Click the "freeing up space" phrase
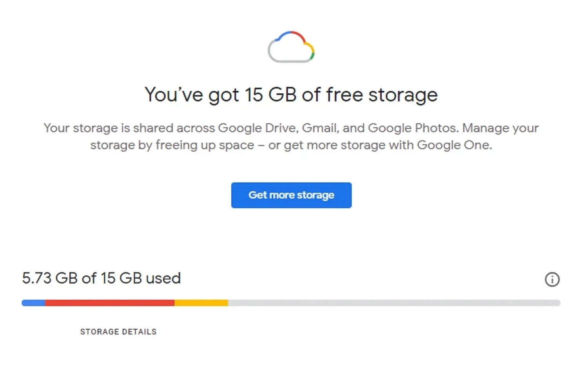The width and height of the screenshot is (588, 372). tap(205, 145)
